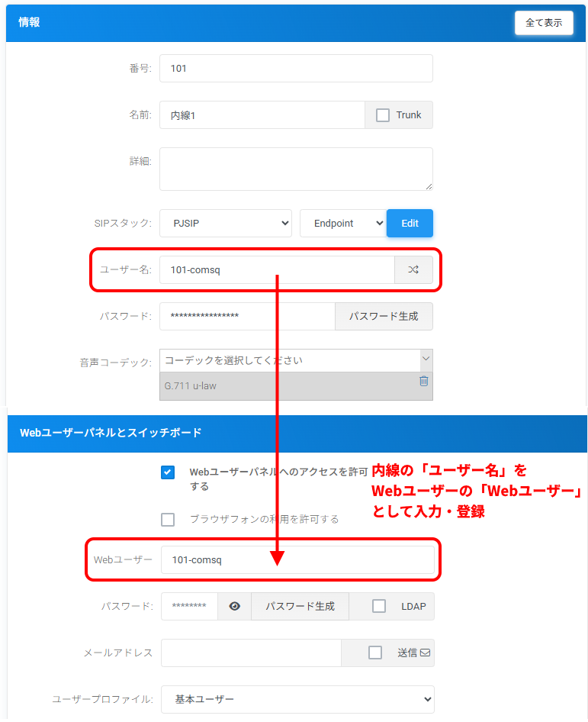
Task: Click パスワード生成 next to the SIP password
Action: click(384, 317)
